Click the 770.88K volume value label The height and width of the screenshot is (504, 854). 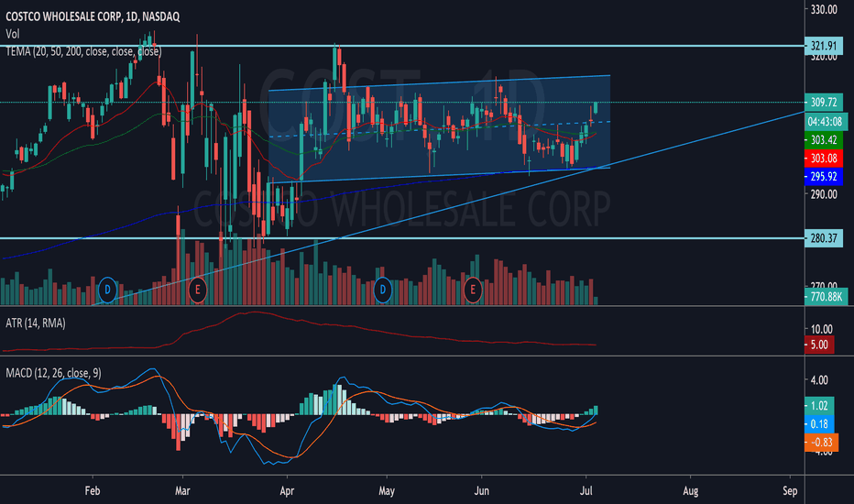point(826,297)
